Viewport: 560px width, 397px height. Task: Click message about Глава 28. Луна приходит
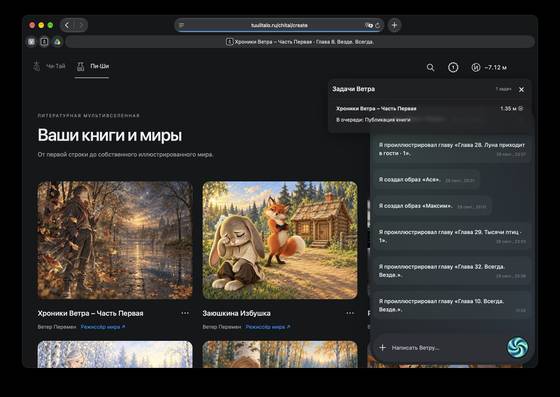(452, 149)
